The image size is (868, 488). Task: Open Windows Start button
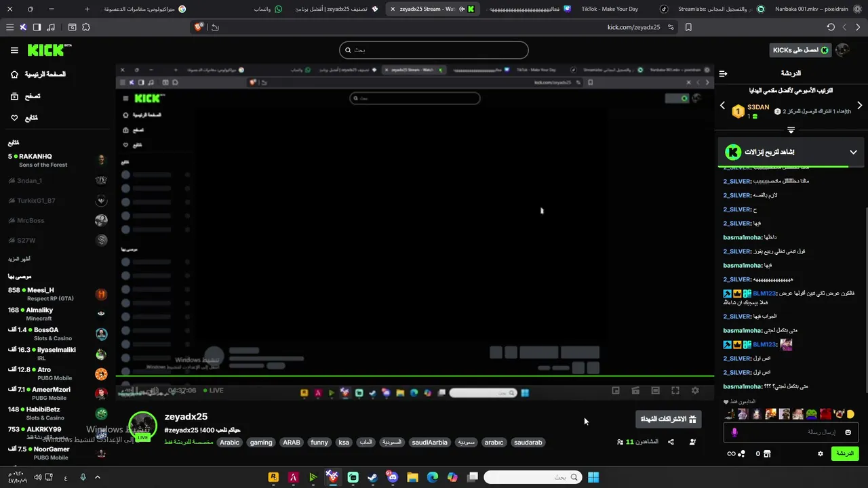point(593,477)
